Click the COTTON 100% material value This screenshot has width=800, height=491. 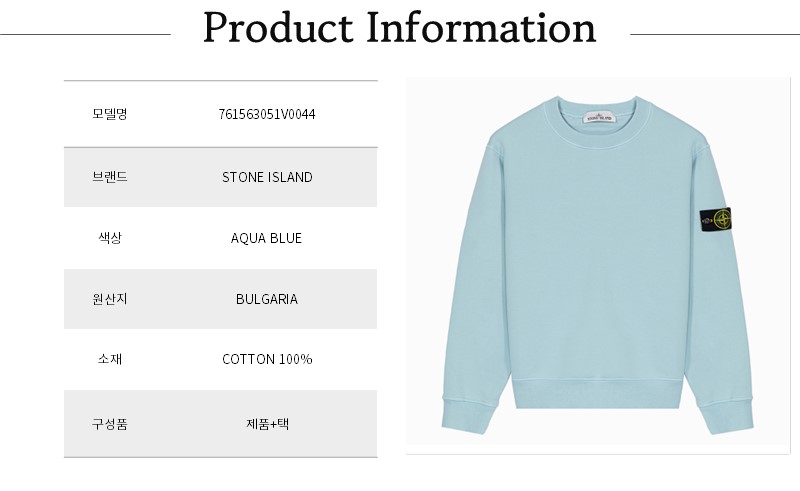click(267, 359)
